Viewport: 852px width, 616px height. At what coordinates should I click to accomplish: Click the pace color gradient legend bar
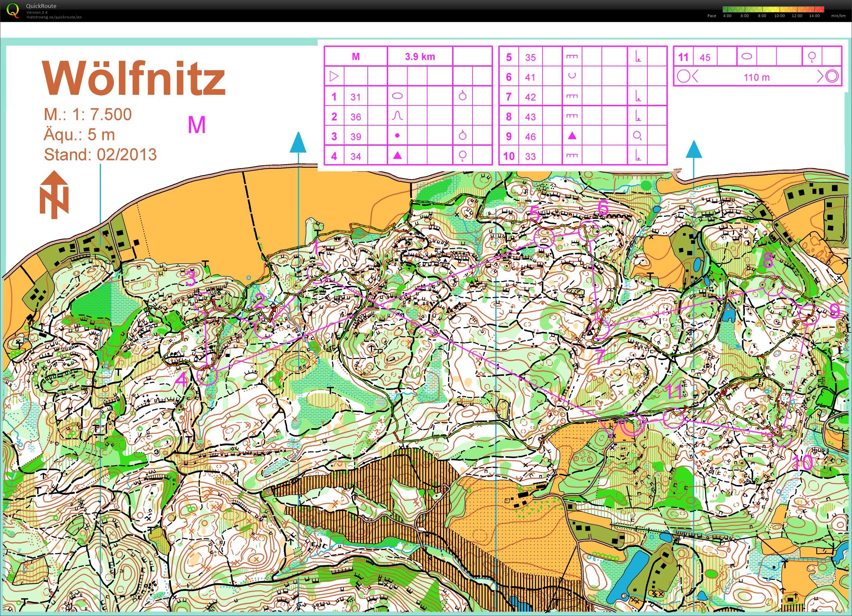click(773, 9)
